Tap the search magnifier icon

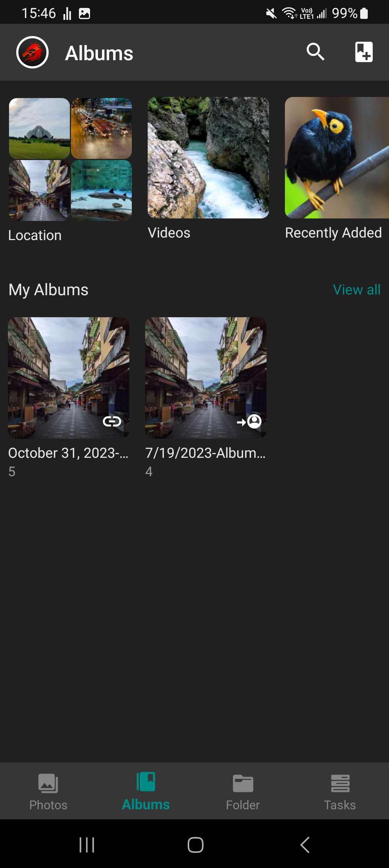(316, 52)
